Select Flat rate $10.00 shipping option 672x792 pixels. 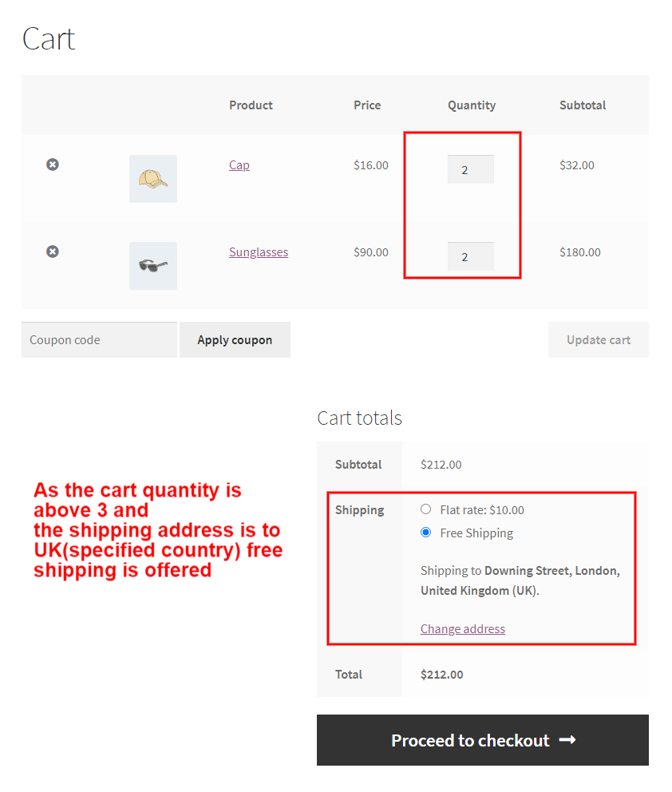(426, 509)
